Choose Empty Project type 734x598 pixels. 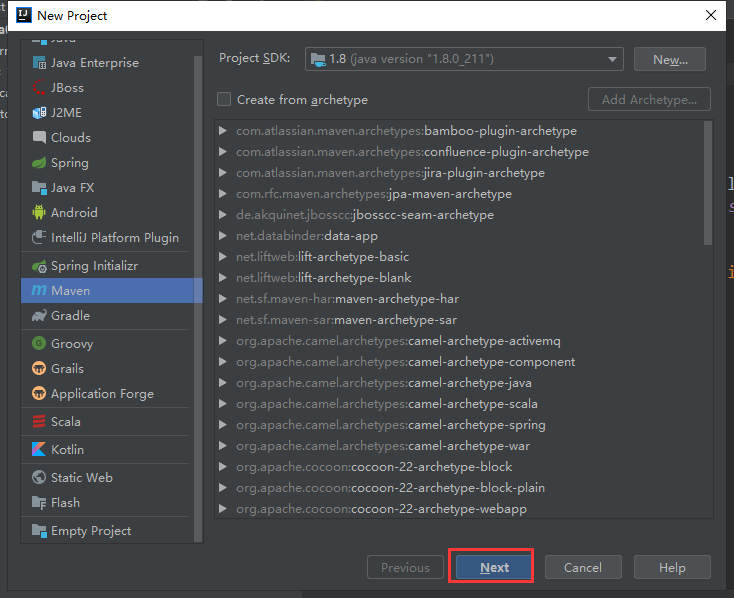pos(107,531)
